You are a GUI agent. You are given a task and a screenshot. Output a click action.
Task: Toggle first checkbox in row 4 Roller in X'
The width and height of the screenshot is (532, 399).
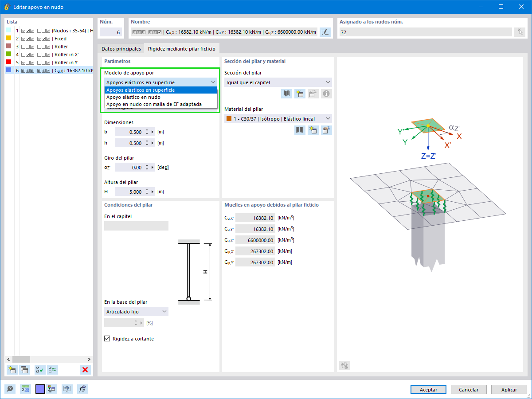[23, 55]
